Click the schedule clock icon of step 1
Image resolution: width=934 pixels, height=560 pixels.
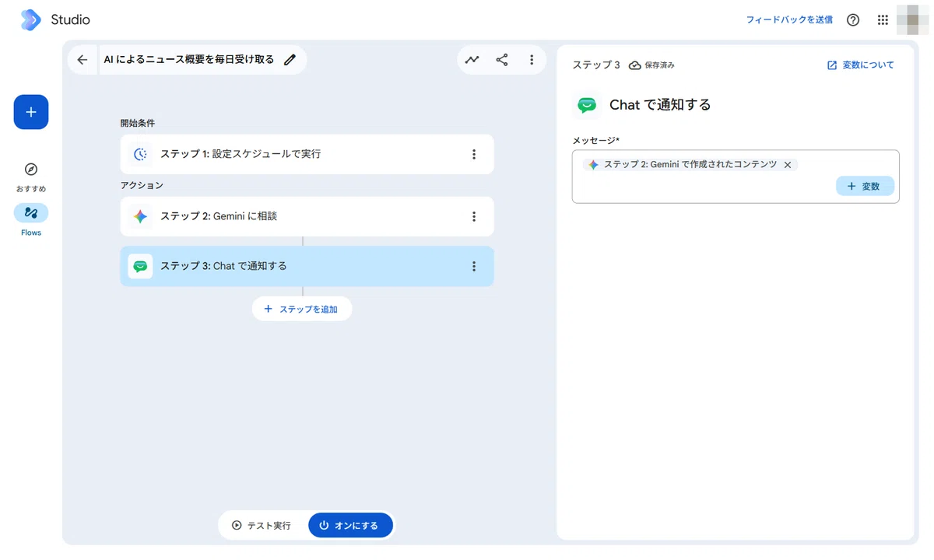coord(140,154)
